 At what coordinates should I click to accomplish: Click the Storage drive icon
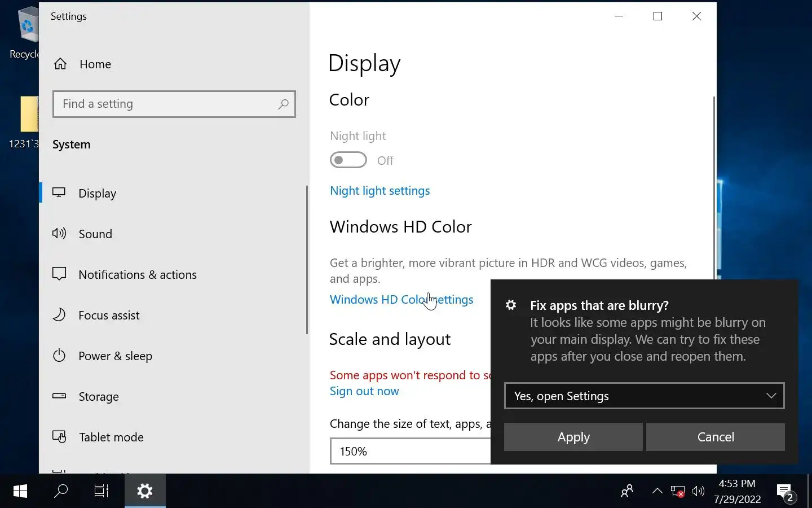59,396
